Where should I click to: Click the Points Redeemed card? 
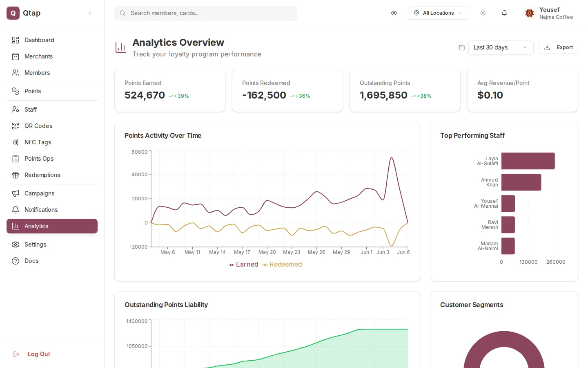click(287, 90)
